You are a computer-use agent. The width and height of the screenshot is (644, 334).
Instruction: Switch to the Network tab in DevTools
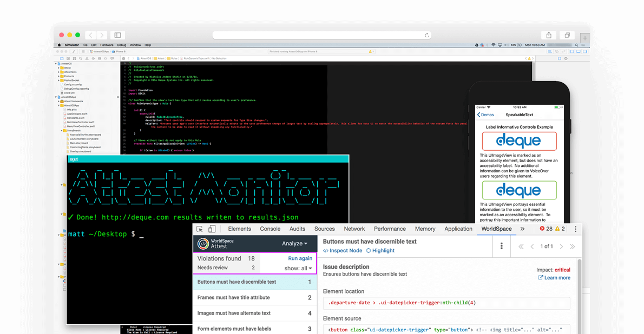354,228
